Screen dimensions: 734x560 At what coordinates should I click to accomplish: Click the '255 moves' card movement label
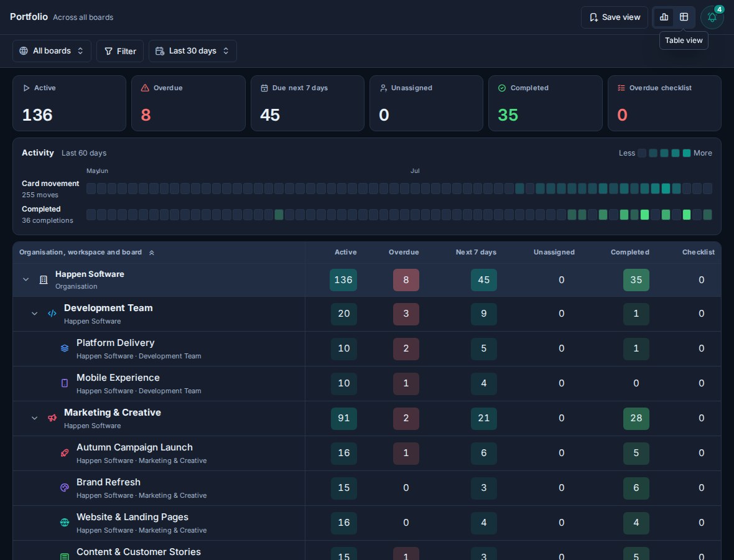(40, 195)
